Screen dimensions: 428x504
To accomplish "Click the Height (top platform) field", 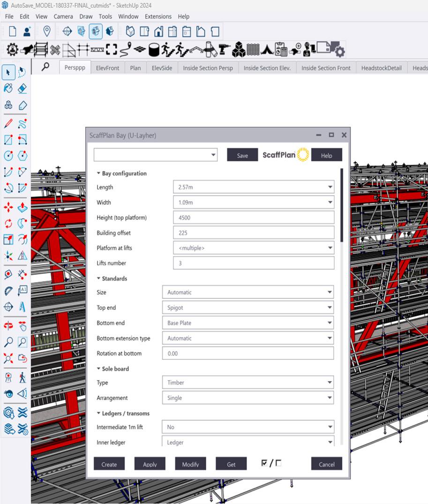I will pyautogui.click(x=254, y=217).
